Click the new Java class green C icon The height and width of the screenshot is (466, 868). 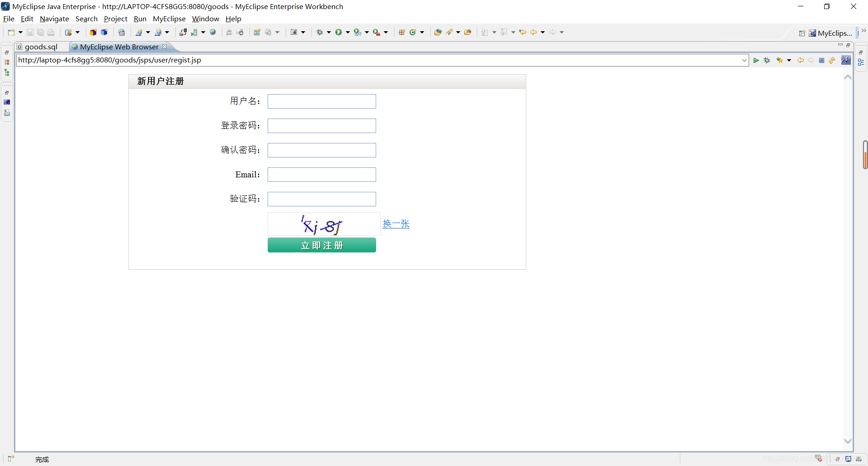coord(413,32)
